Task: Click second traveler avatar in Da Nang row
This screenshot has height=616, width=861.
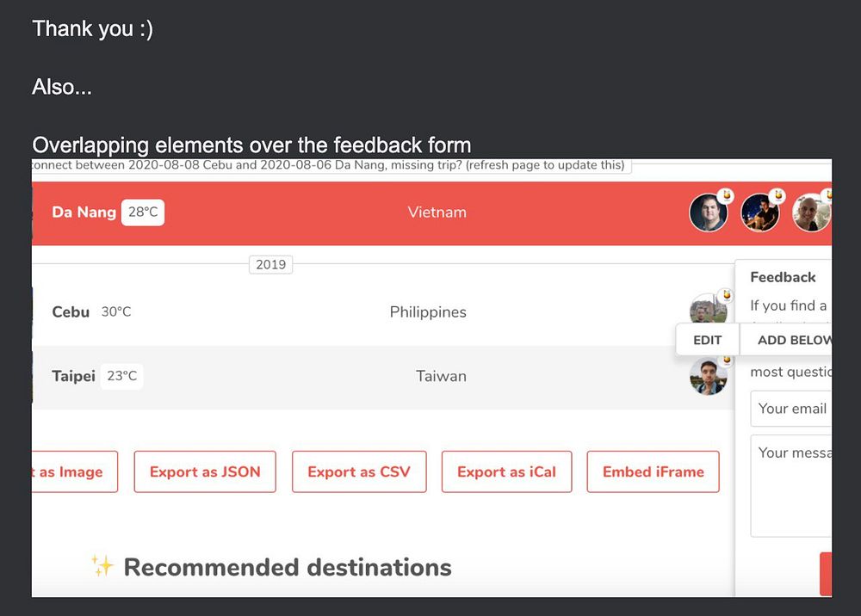Action: point(760,213)
